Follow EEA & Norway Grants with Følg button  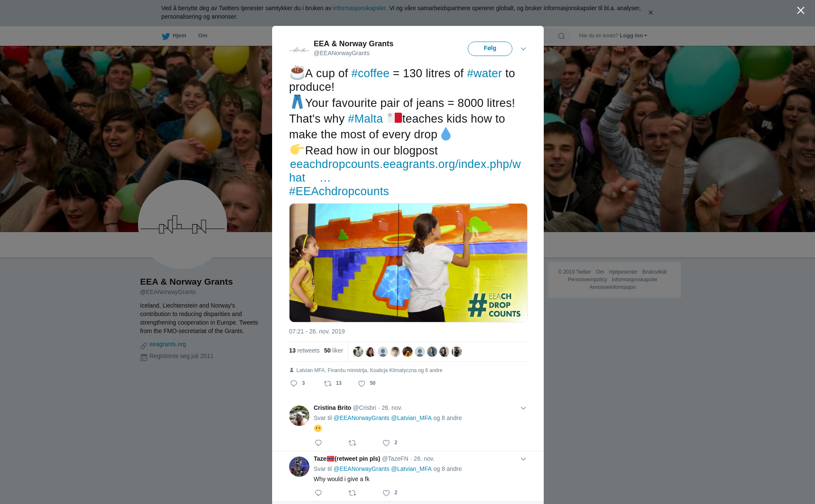tap(490, 48)
